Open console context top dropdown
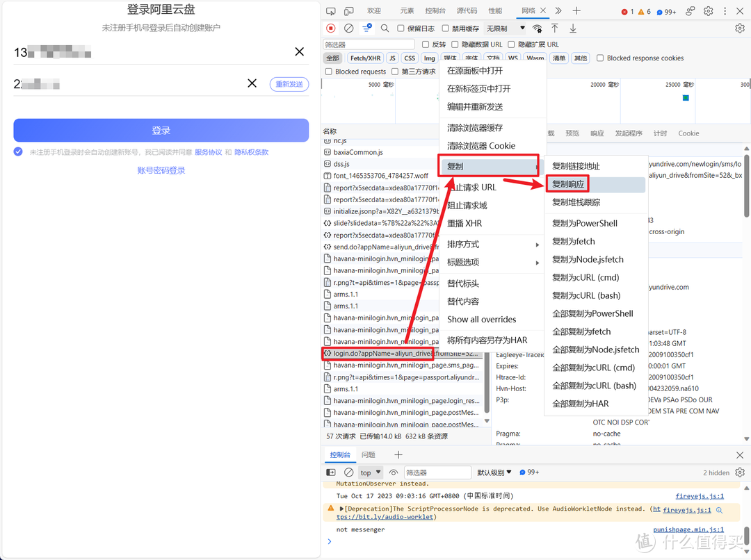The image size is (751, 560). point(371,472)
